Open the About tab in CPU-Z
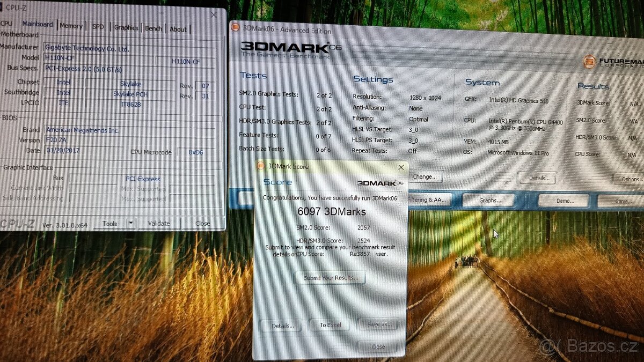The image size is (644, 362). pyautogui.click(x=178, y=29)
